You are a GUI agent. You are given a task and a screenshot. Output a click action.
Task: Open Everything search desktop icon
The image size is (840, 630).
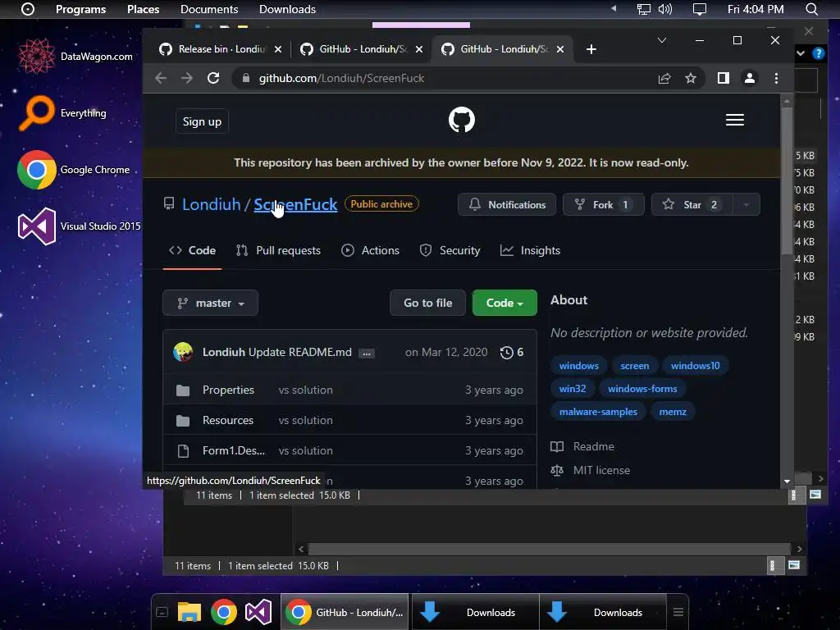(x=62, y=113)
